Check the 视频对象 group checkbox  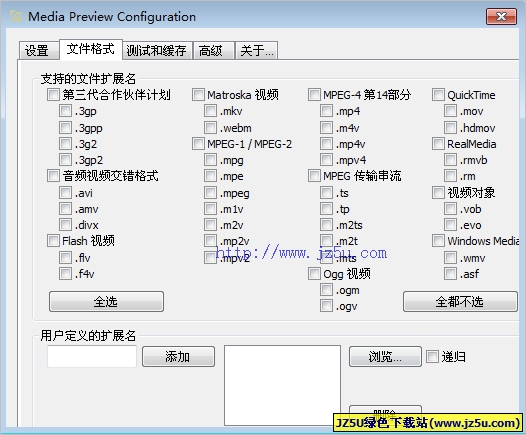point(438,193)
